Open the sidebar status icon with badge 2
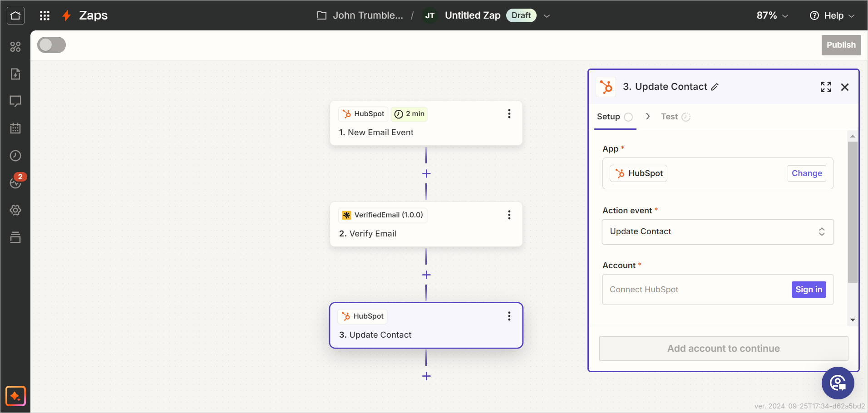Screen dimensions: 868x413 (x=16, y=182)
